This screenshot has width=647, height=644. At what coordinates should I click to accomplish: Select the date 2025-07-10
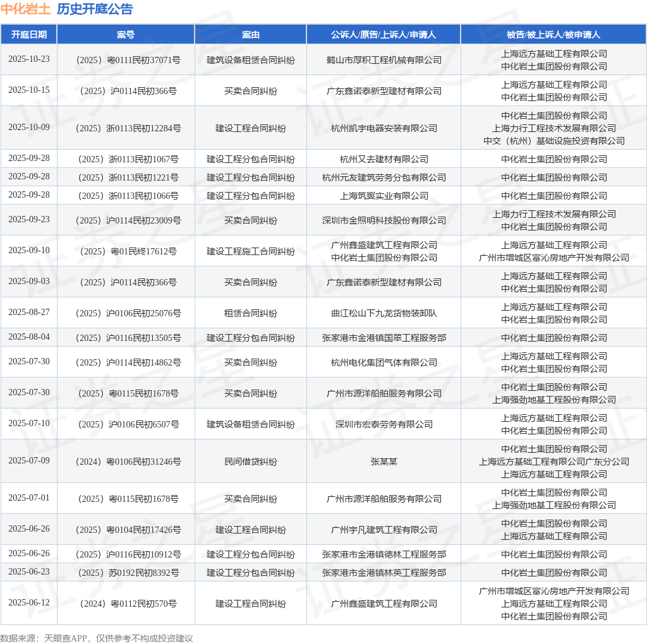(x=29, y=424)
